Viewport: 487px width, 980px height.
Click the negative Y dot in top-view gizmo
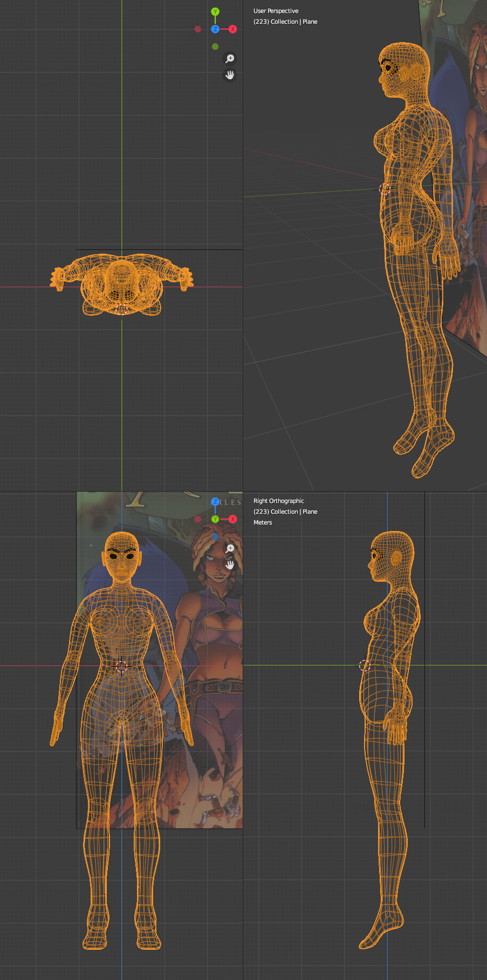click(215, 46)
